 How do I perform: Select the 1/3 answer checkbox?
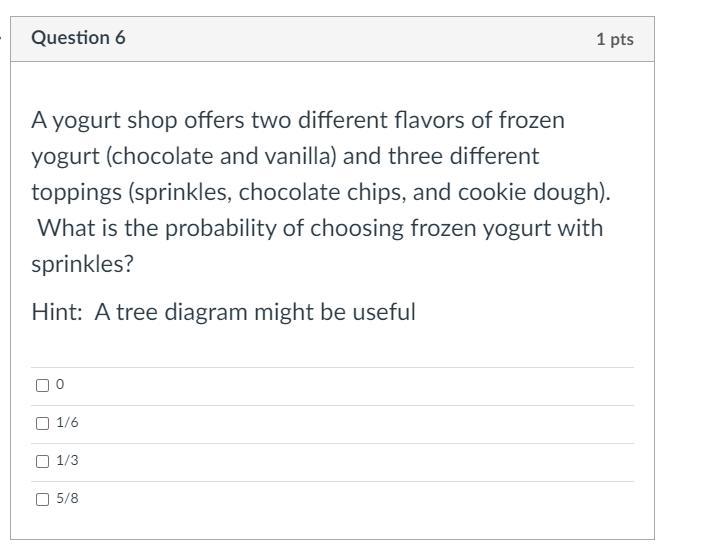(42, 461)
